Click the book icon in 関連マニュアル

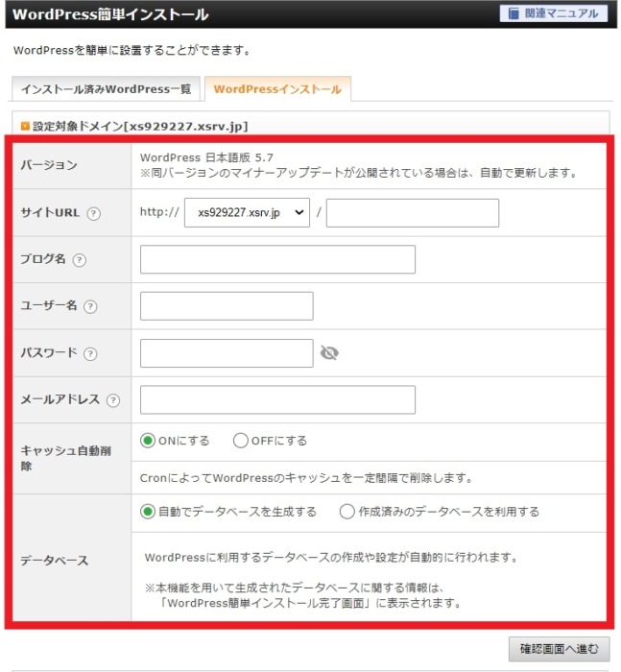pos(514,13)
